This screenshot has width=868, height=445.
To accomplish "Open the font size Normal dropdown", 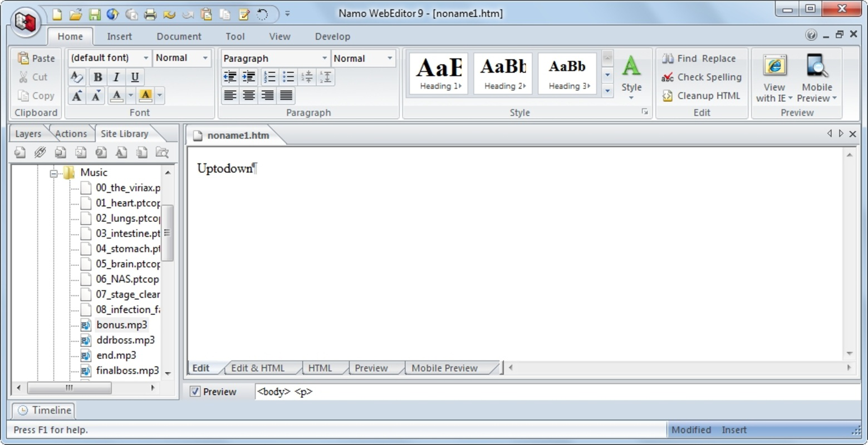I will (205, 58).
